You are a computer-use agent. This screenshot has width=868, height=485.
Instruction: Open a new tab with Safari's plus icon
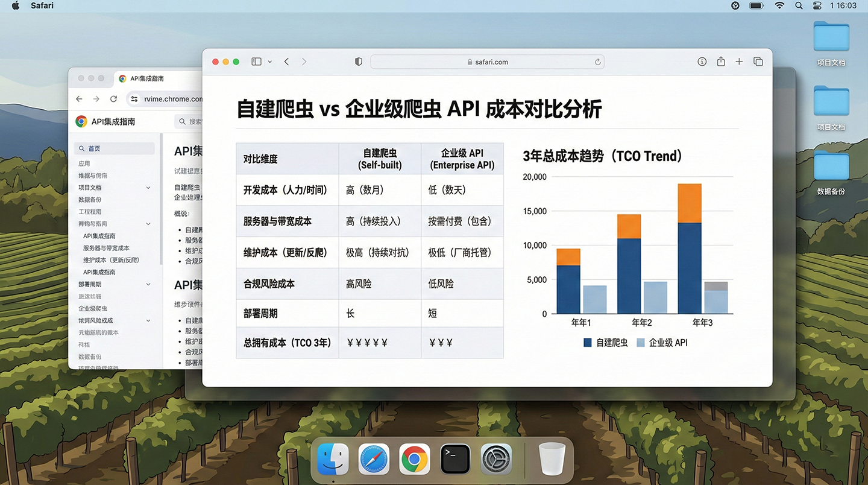tap(739, 61)
